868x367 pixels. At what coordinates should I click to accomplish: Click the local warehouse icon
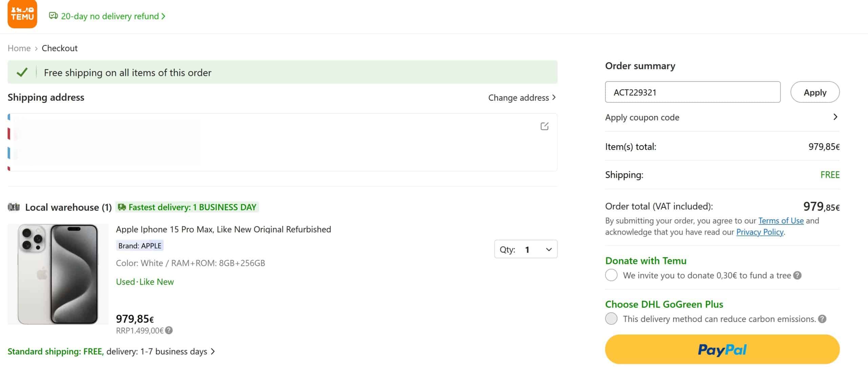point(14,207)
